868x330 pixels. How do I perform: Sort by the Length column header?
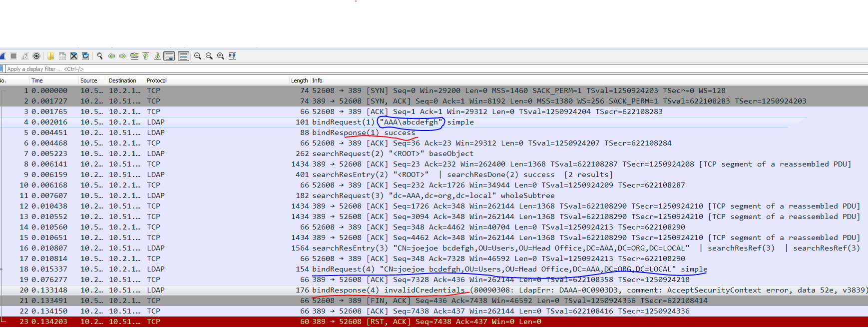click(x=299, y=80)
